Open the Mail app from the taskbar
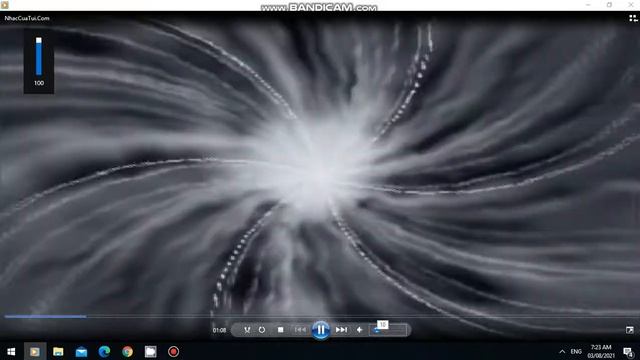This screenshot has width=640, height=360. tap(81, 351)
